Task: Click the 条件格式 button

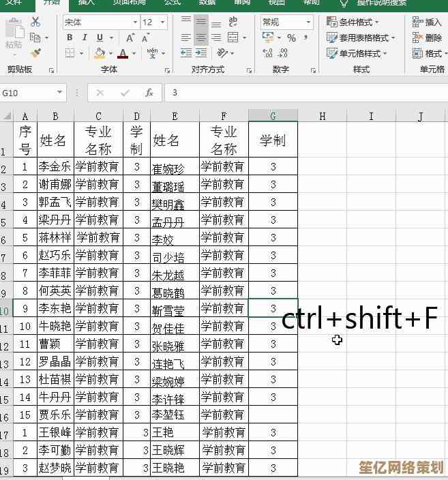Action: coord(355,22)
